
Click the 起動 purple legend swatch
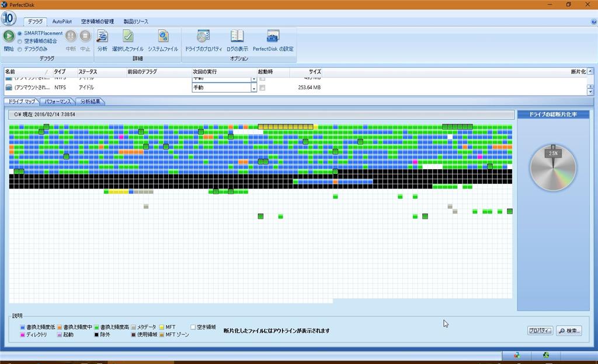click(60, 335)
